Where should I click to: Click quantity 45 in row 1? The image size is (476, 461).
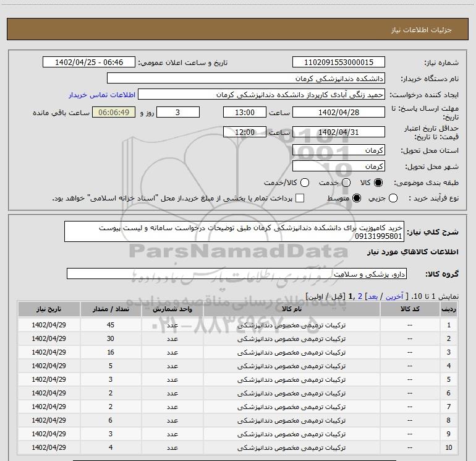coord(111,325)
